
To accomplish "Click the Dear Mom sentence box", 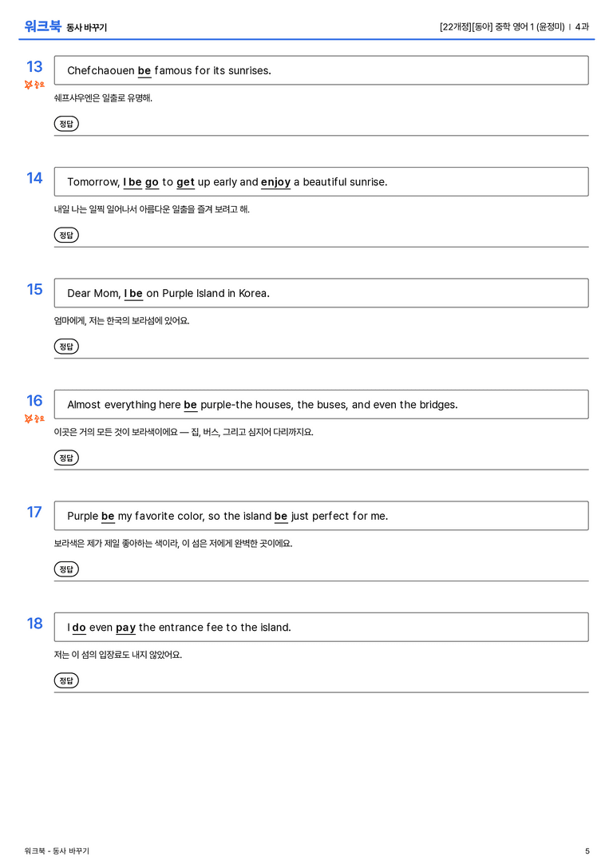I will 321,293.
